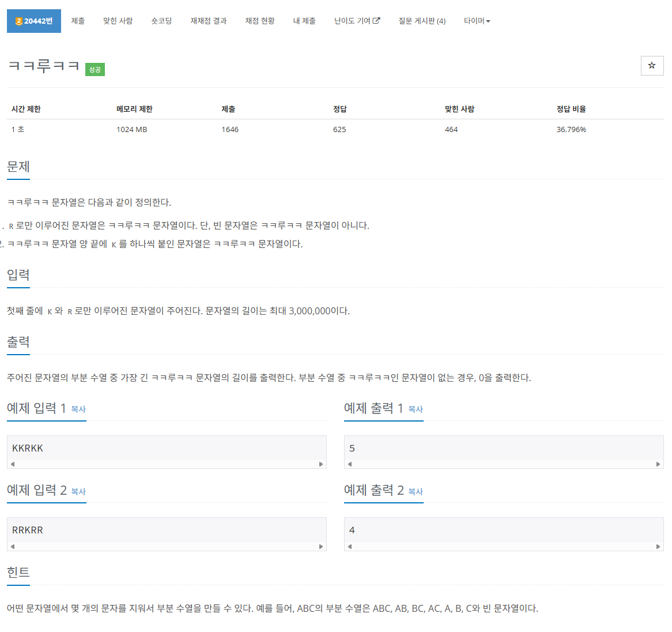Click the 20442번 problem number tab
This screenshot has height=632, width=672.
click(x=34, y=21)
